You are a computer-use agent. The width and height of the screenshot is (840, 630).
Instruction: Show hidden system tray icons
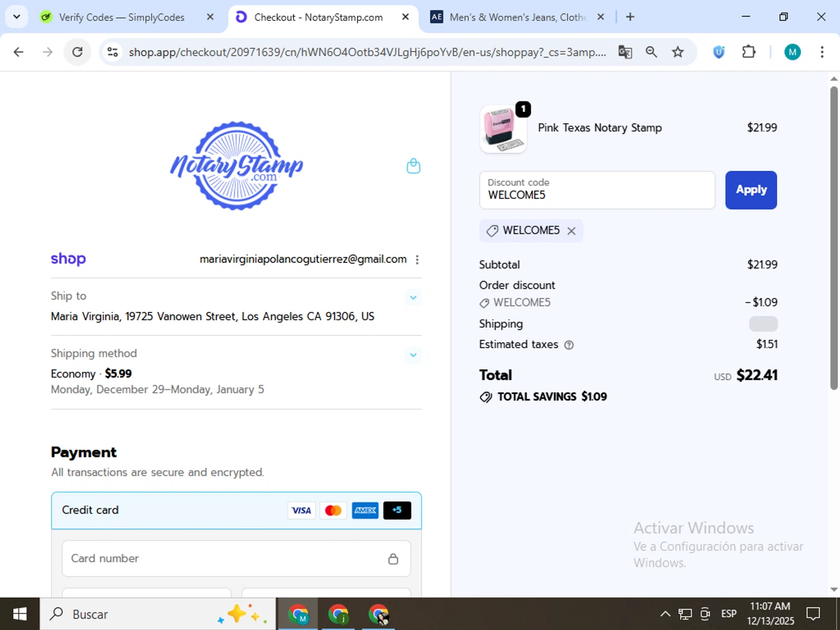click(x=665, y=614)
